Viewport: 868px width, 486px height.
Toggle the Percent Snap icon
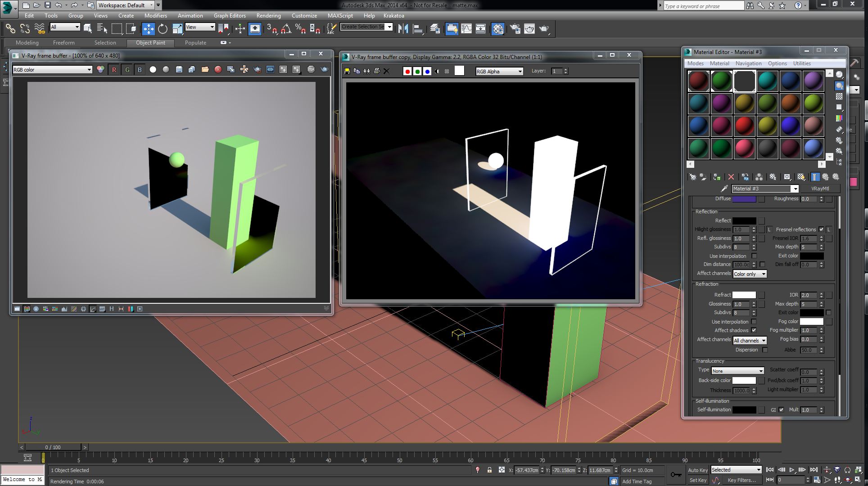pyautogui.click(x=301, y=29)
